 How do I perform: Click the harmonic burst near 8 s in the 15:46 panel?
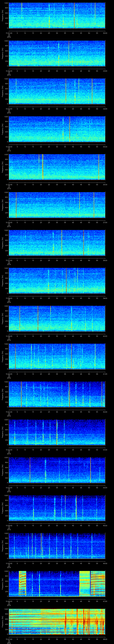click(x=23, y=583)
